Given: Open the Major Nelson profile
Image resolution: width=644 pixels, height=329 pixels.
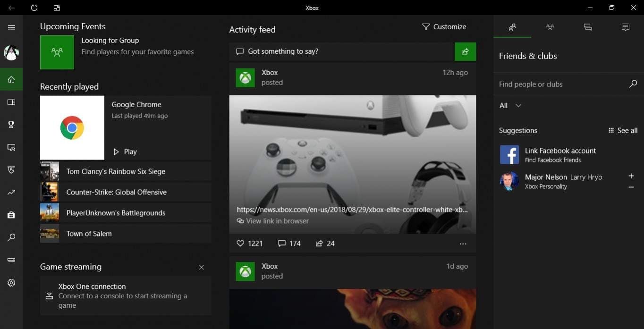Looking at the screenshot, I should (563, 181).
